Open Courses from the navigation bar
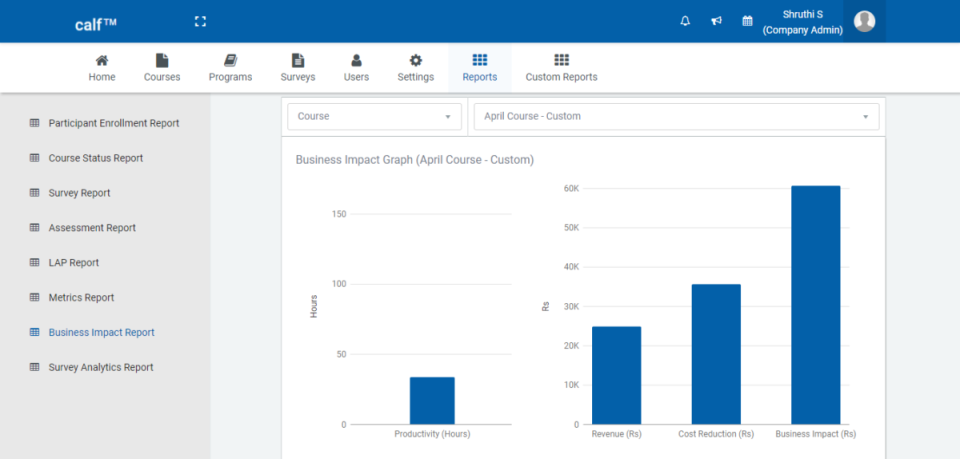The width and height of the screenshot is (960, 459). 162,68
